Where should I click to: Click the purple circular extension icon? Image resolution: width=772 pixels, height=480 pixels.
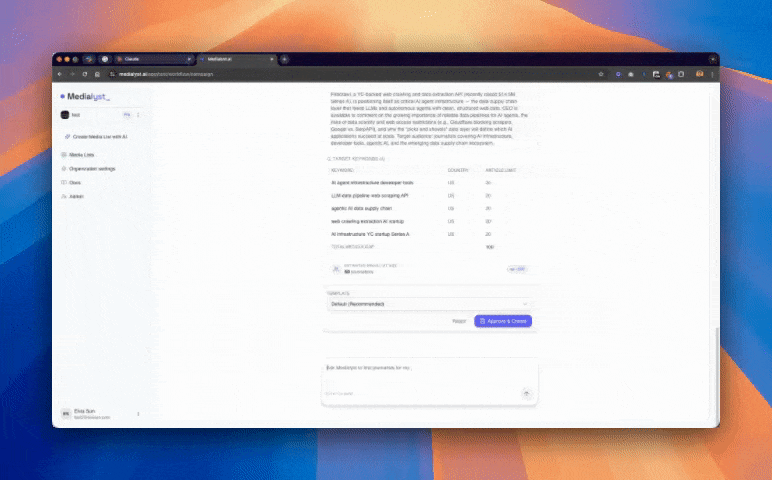pos(618,74)
